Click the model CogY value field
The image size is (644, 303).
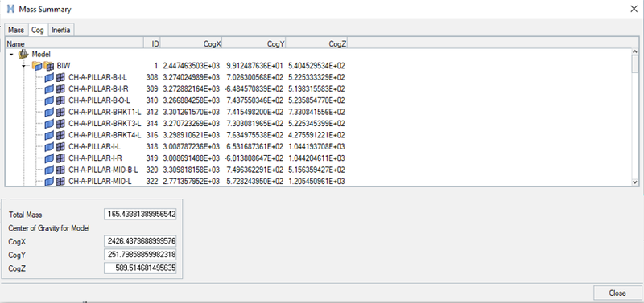coord(140,255)
